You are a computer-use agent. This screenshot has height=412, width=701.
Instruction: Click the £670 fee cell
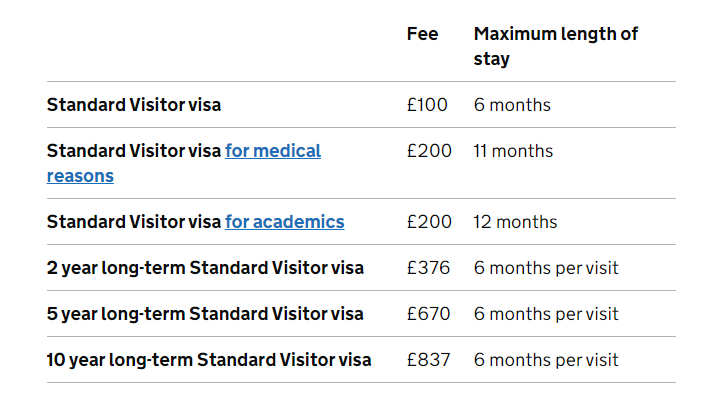click(428, 313)
